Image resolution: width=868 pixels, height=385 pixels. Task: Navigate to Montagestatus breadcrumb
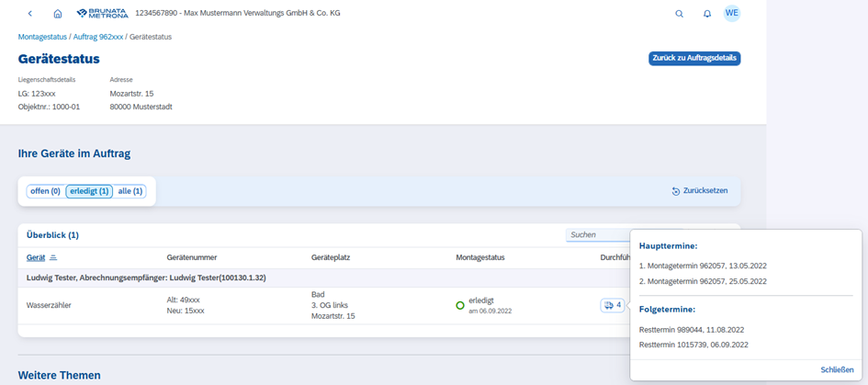point(42,37)
